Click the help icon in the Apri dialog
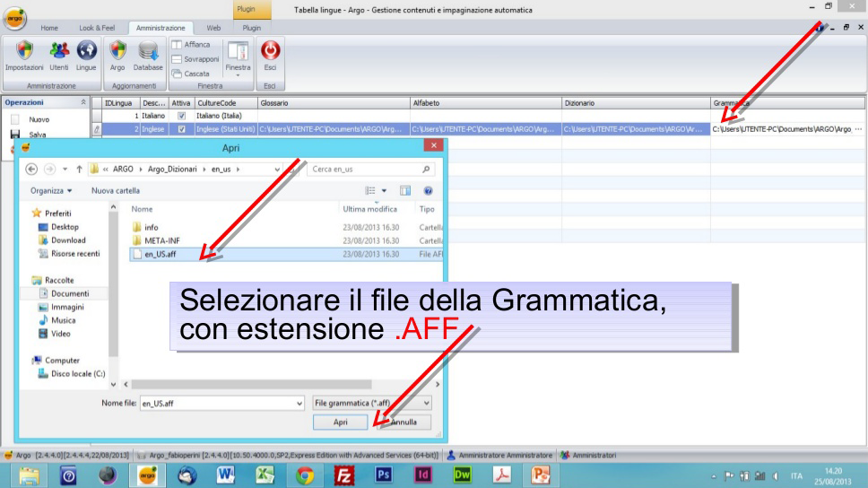The width and height of the screenshot is (868, 488). (x=428, y=190)
